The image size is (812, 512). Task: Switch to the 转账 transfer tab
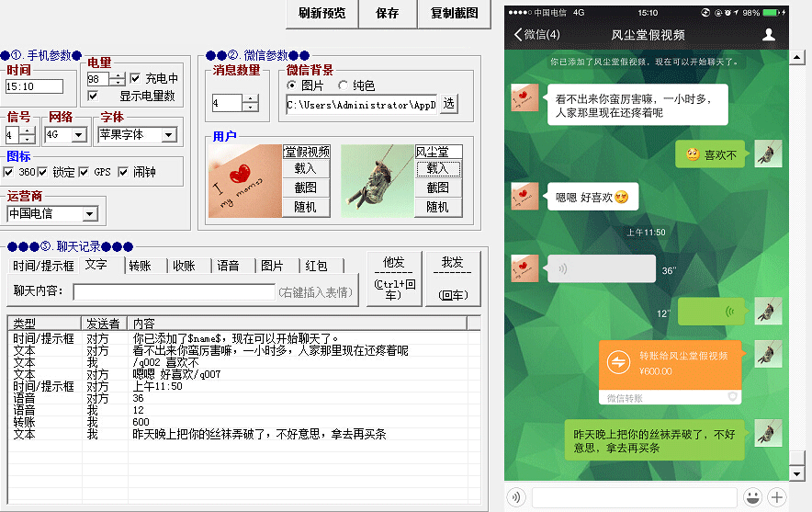140,266
